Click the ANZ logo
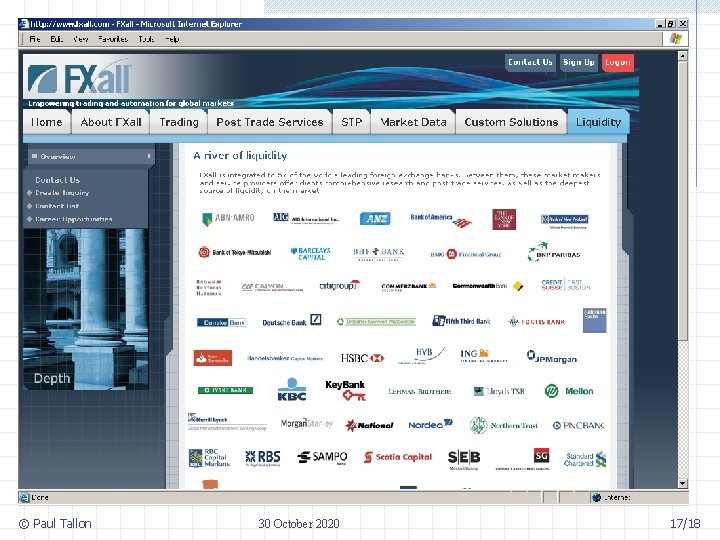Viewport: 720px width, 540px height. coord(375,219)
